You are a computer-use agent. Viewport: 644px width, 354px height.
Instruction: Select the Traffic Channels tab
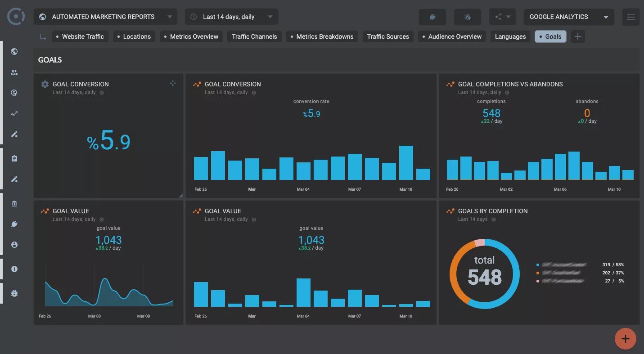click(x=254, y=36)
